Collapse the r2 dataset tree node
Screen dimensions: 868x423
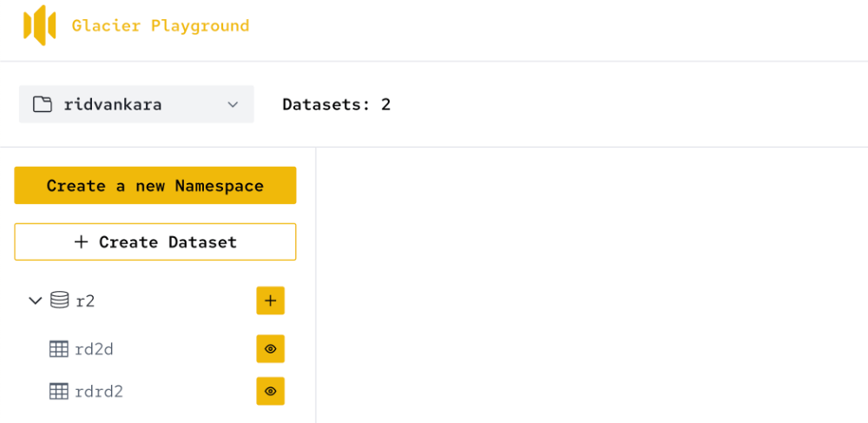click(x=35, y=301)
